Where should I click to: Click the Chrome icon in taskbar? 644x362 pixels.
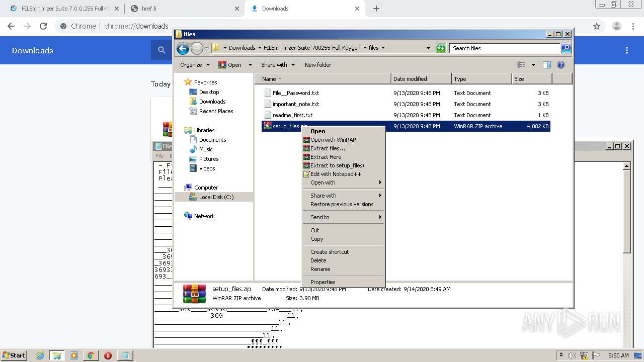coord(91,355)
